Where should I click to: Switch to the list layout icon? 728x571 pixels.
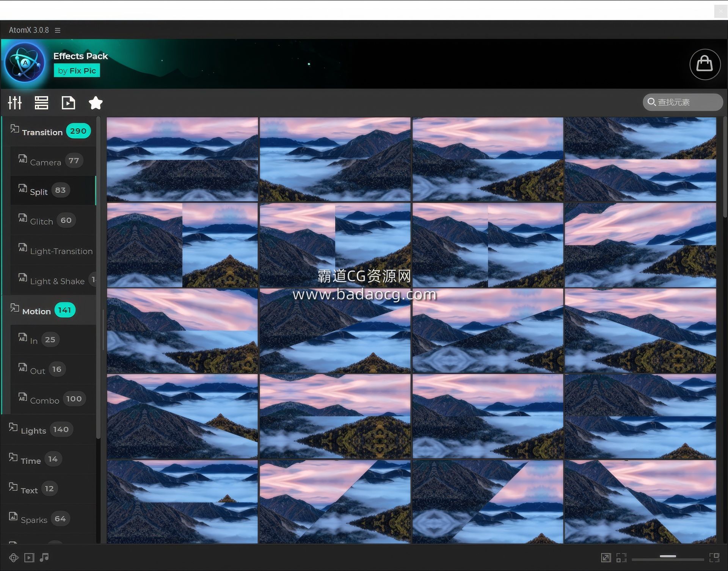click(41, 103)
